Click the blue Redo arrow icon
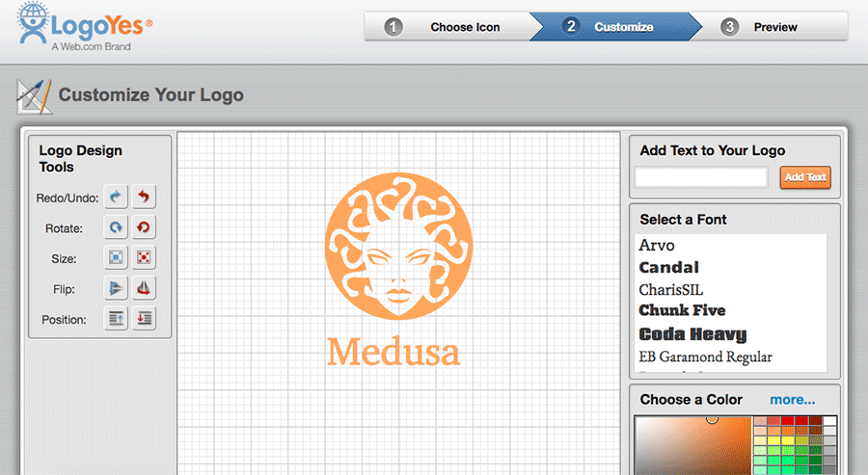This screenshot has width=868, height=475. coord(116,198)
